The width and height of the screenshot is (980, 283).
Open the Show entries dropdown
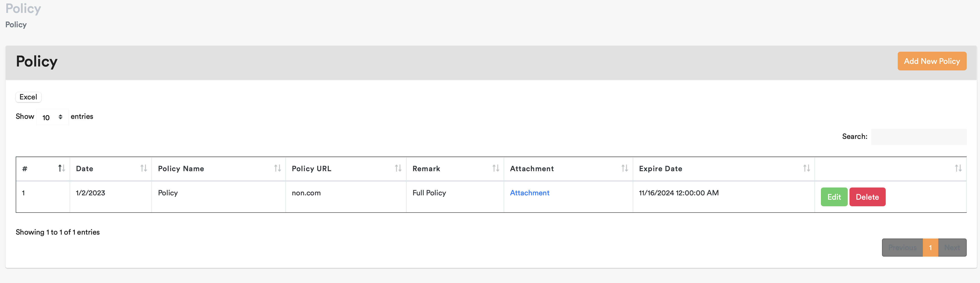pyautogui.click(x=52, y=117)
